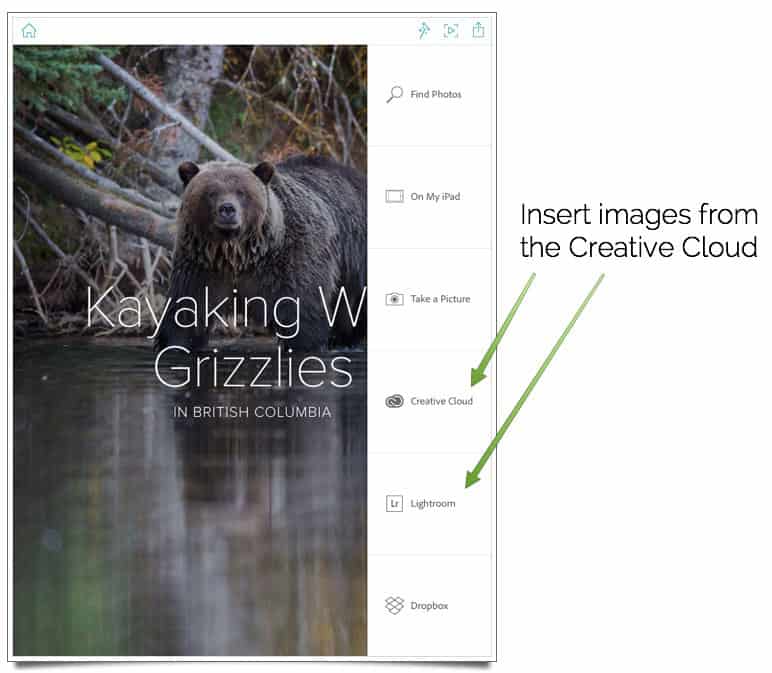This screenshot has width=772, height=673.
Task: Select the Lr Lightroom icon
Action: pyautogui.click(x=394, y=504)
